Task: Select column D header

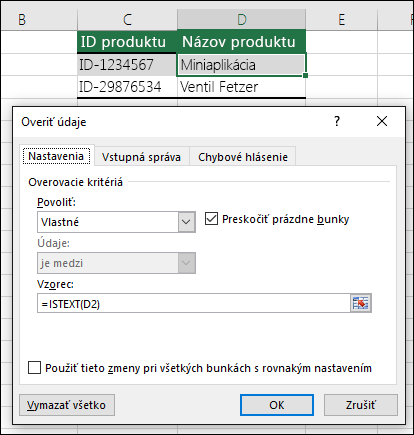Action: click(241, 20)
